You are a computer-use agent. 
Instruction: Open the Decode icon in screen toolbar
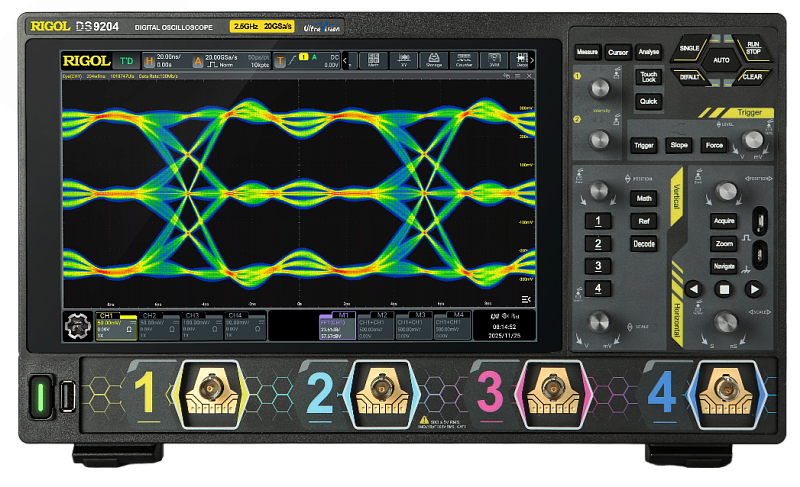coord(521,60)
